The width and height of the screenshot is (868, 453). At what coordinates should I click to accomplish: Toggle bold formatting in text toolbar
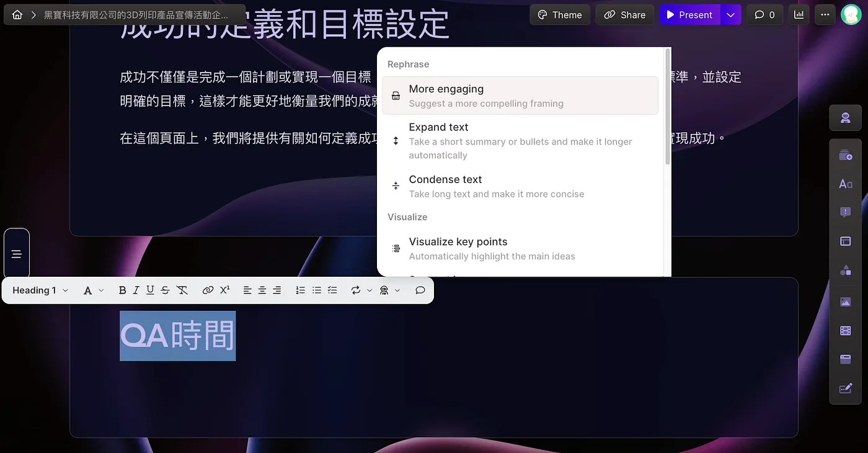(x=122, y=290)
